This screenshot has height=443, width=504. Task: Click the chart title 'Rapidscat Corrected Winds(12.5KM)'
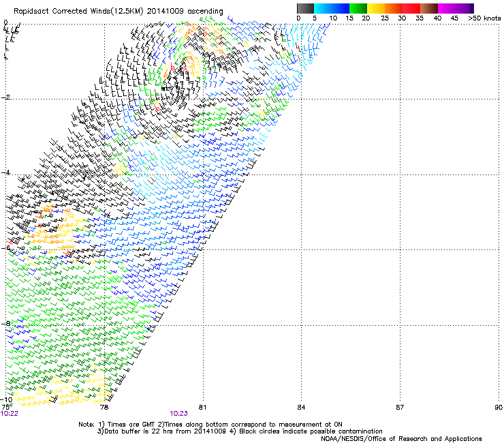[78, 12]
